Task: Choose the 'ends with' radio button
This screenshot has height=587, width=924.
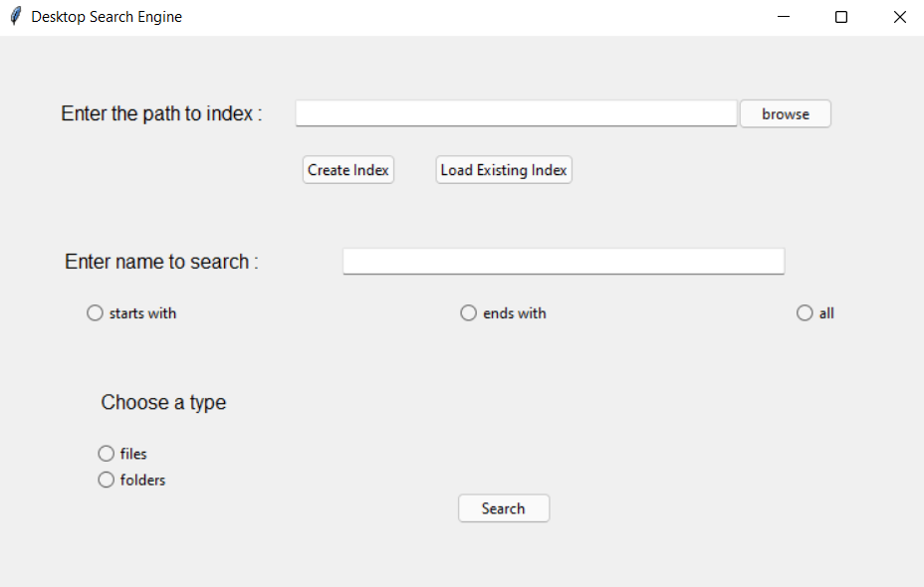Action: [469, 313]
